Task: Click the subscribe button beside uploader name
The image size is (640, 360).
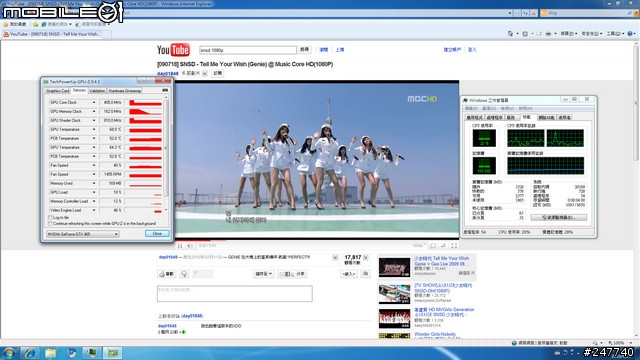Action: [x=218, y=73]
